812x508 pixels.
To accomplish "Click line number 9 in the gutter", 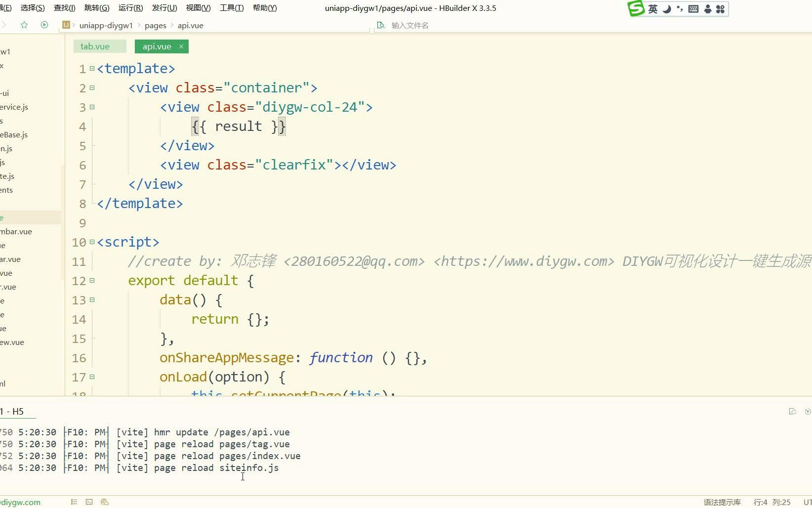I will 82,223.
